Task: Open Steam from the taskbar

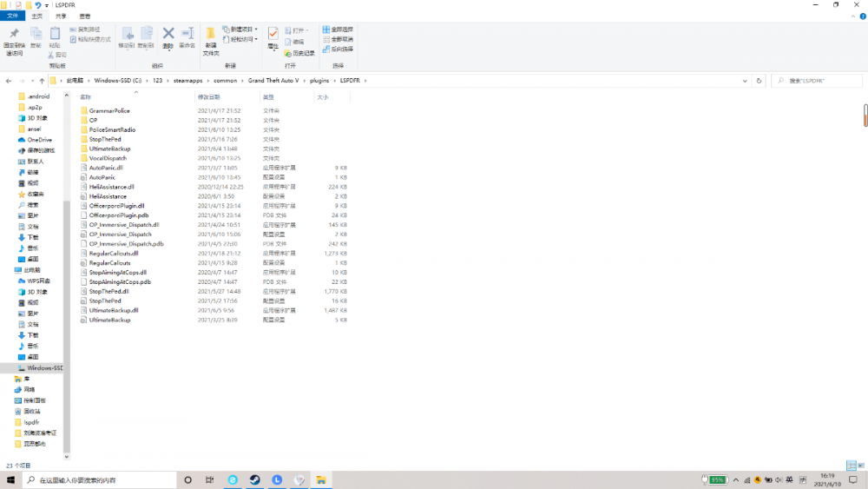Action: coord(254,480)
